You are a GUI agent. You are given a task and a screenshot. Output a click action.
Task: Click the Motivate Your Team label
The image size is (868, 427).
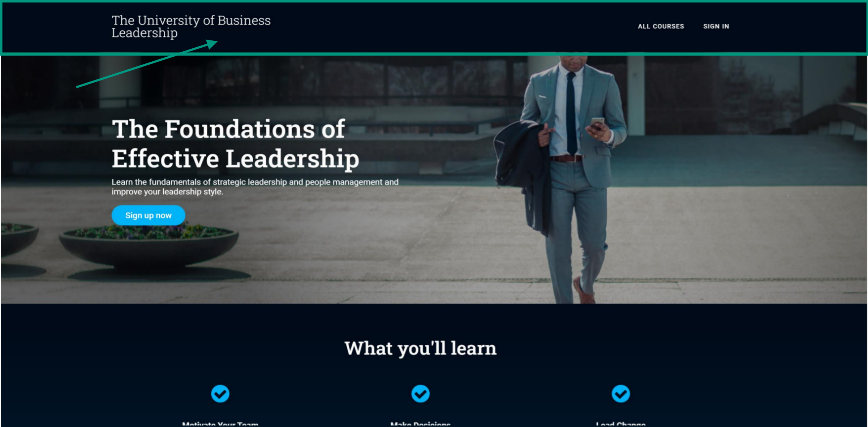click(220, 424)
